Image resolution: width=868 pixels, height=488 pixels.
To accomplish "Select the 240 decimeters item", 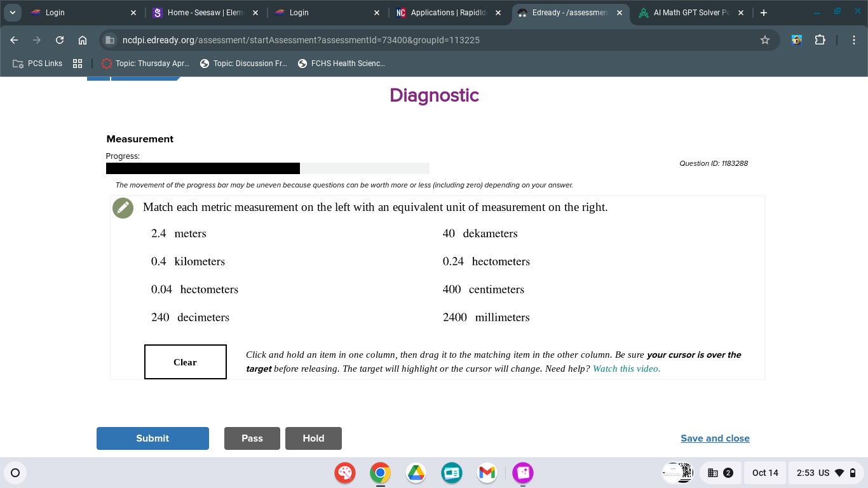I will (x=190, y=318).
